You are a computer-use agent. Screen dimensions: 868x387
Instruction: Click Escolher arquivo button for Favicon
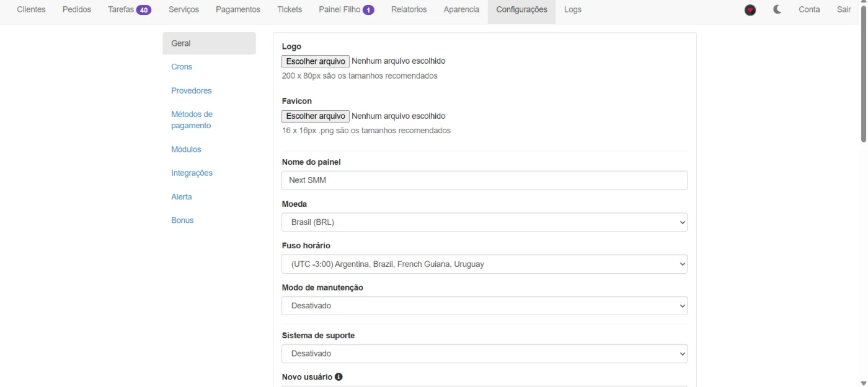[x=316, y=116]
